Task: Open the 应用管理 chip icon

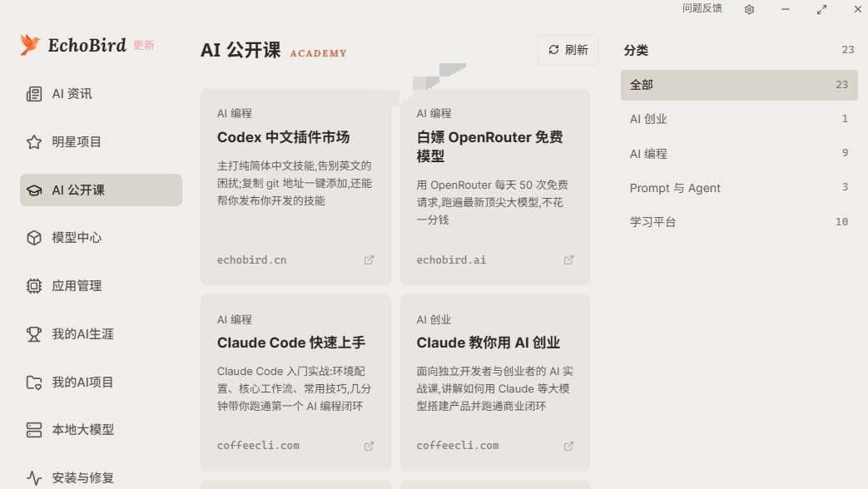Action: coord(34,286)
